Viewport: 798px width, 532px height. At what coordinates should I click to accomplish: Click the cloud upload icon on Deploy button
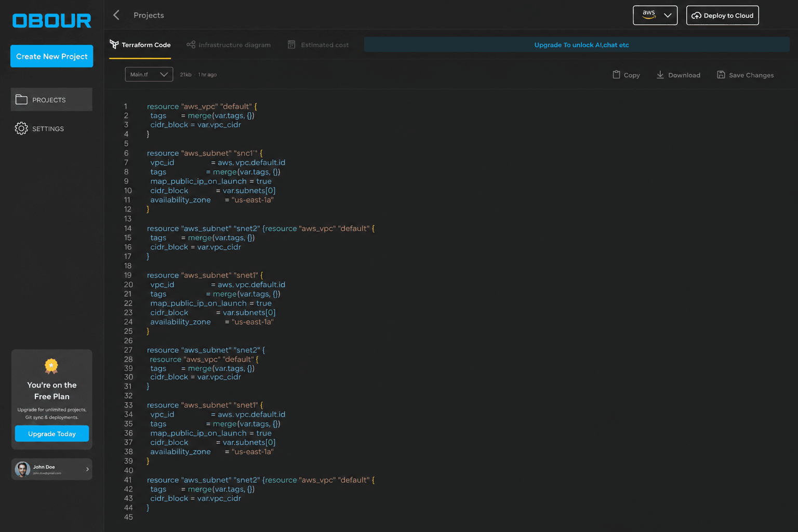click(x=696, y=16)
